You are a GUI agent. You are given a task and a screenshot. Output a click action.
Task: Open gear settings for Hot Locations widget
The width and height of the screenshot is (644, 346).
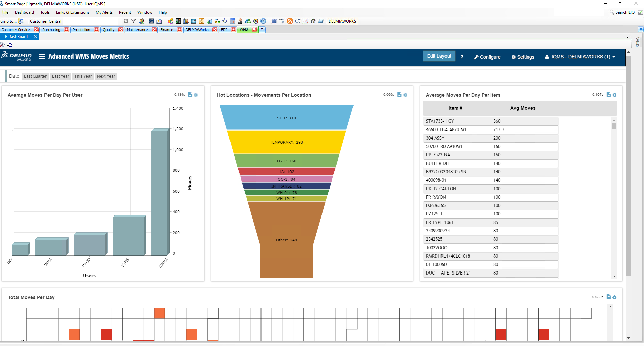click(405, 95)
